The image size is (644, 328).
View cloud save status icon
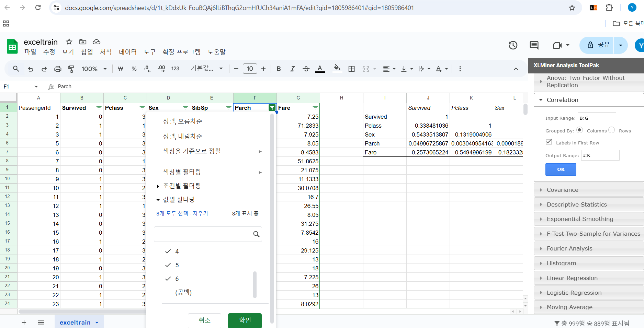pyautogui.click(x=97, y=42)
